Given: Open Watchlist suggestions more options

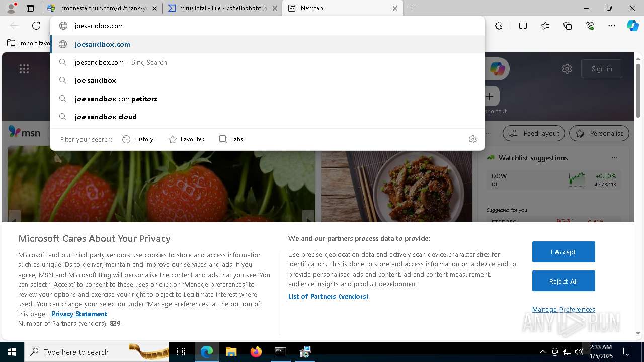Looking at the screenshot, I should (614, 158).
